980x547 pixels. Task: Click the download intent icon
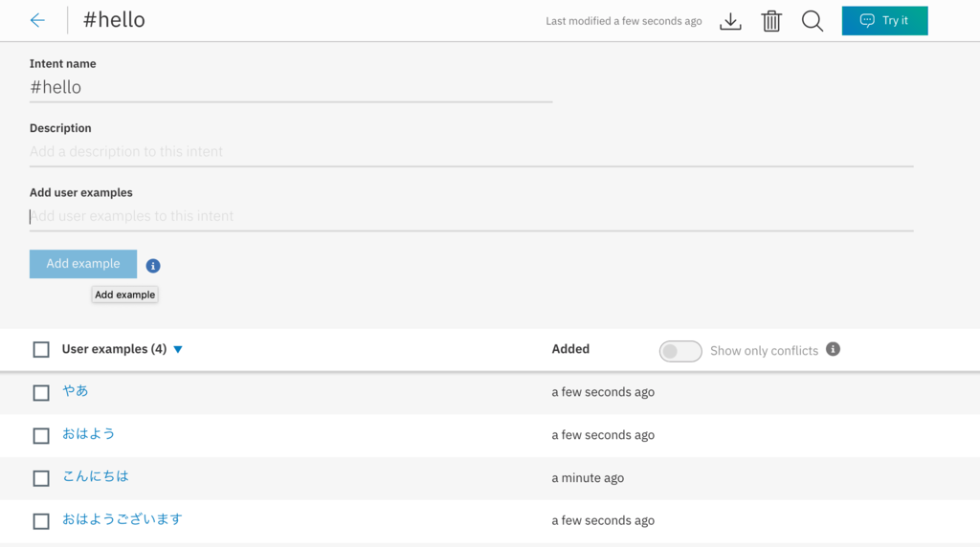click(x=730, y=21)
